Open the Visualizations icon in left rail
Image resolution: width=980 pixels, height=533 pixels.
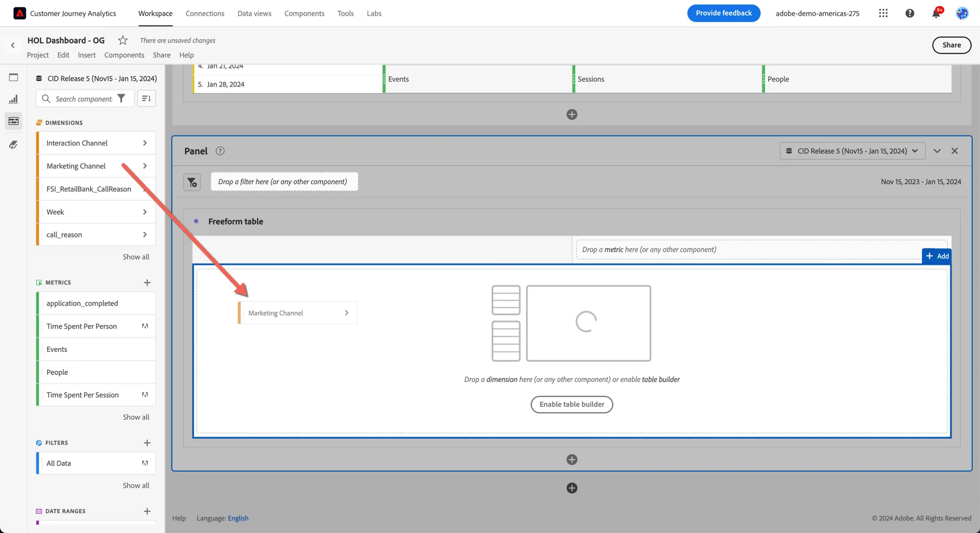tap(14, 99)
